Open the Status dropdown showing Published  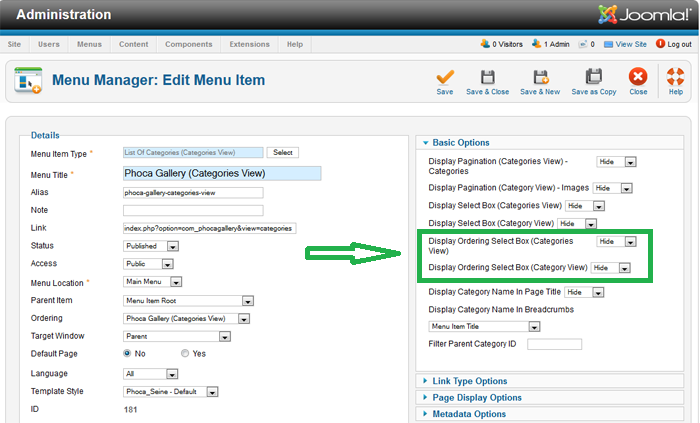pos(151,246)
